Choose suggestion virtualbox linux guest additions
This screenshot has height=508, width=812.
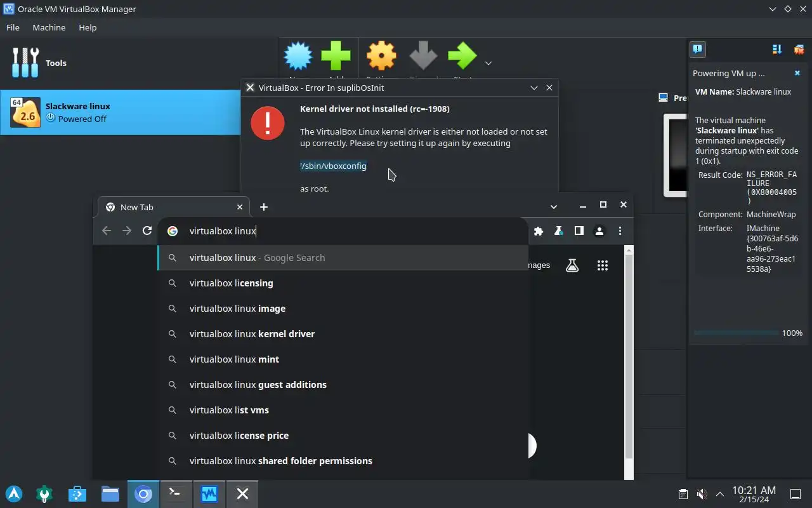point(343,385)
